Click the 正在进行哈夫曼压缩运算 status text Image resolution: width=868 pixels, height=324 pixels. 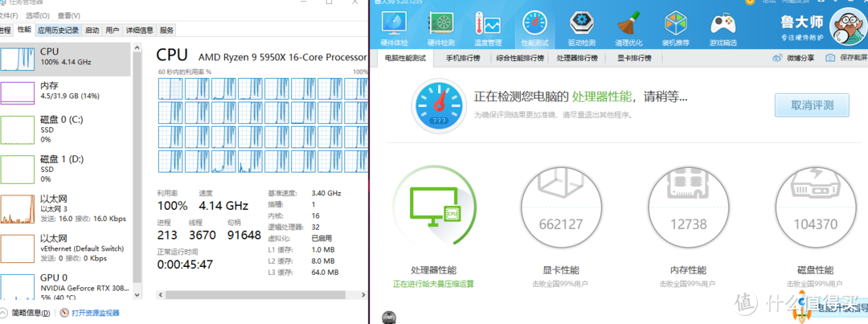click(x=433, y=284)
